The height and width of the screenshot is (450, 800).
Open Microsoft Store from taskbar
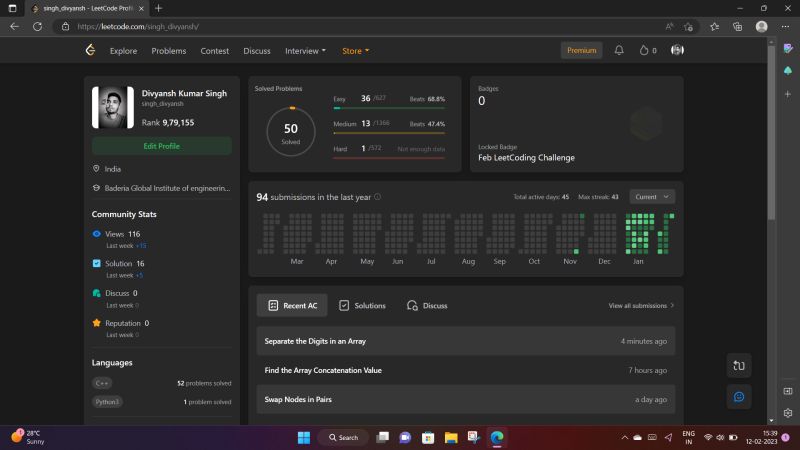point(428,437)
